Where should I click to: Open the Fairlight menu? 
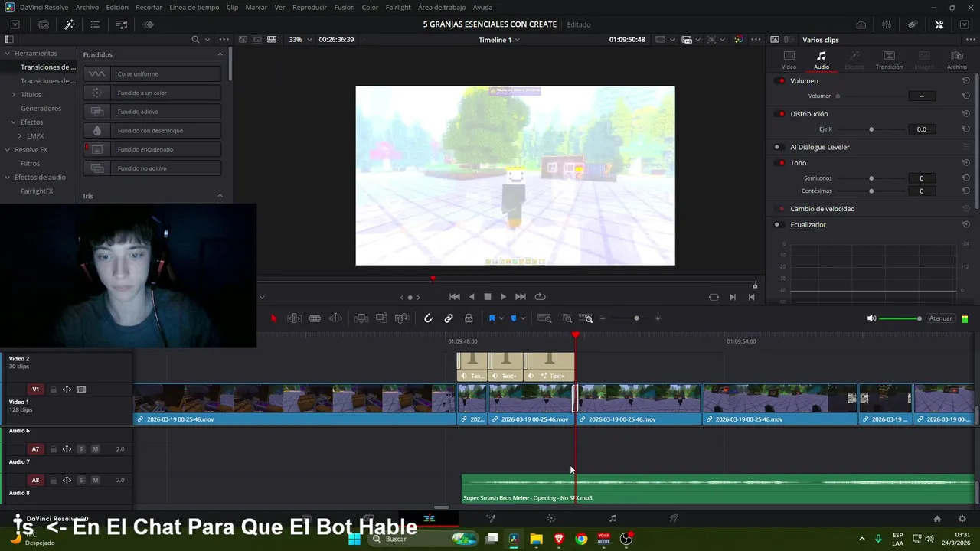(398, 7)
